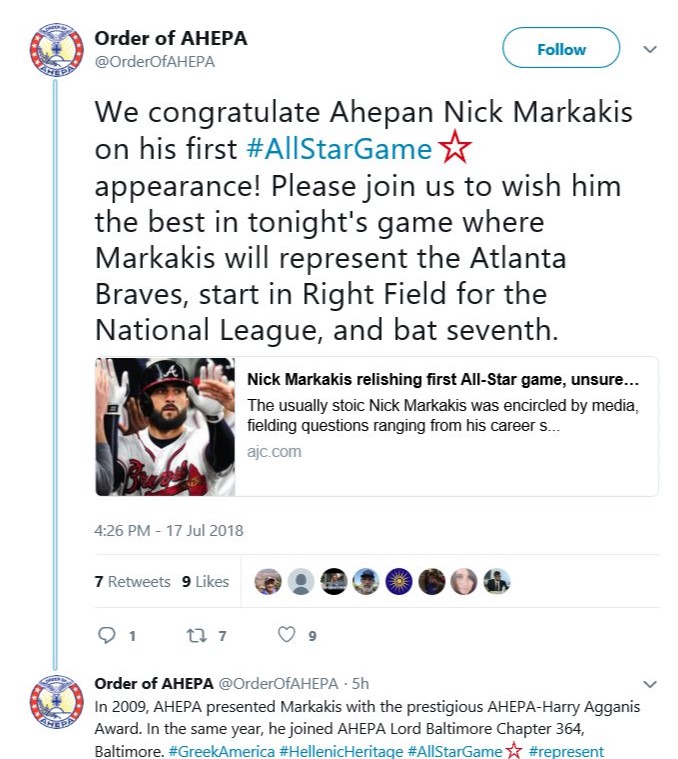This screenshot has height=759, width=678.
Task: Click the 4:26 PM - 17 Jul 2018 timestamp
Action: coord(169,530)
